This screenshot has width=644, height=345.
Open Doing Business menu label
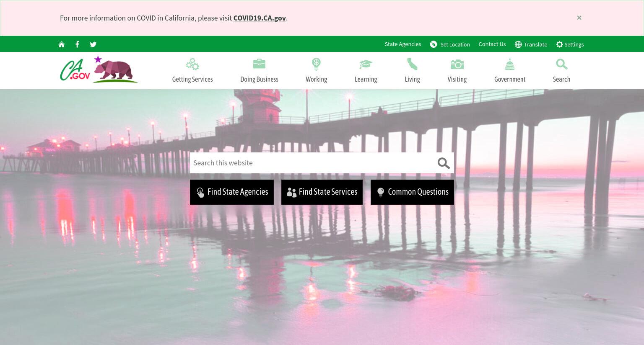(x=259, y=79)
